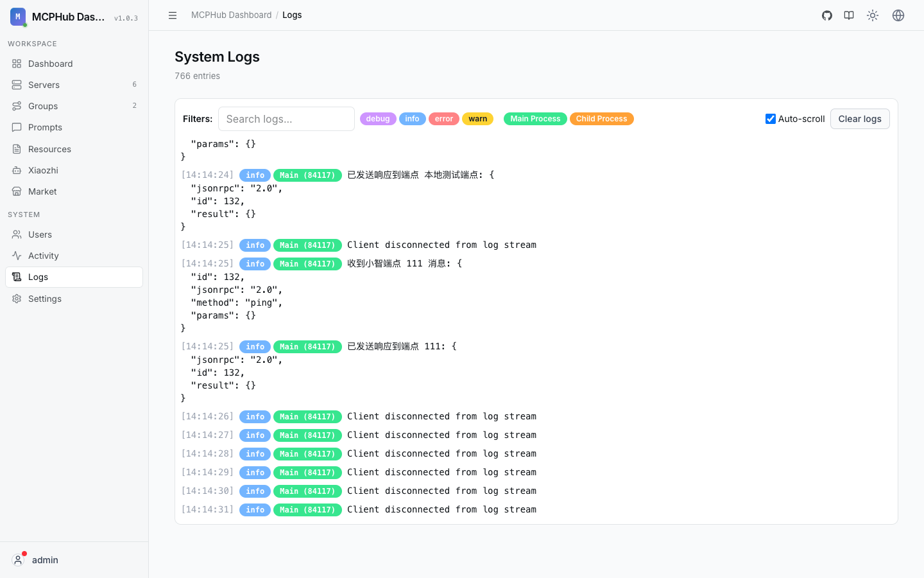Screen dimensions: 924x578
Task: Go to the Settings page
Action: point(74,299)
